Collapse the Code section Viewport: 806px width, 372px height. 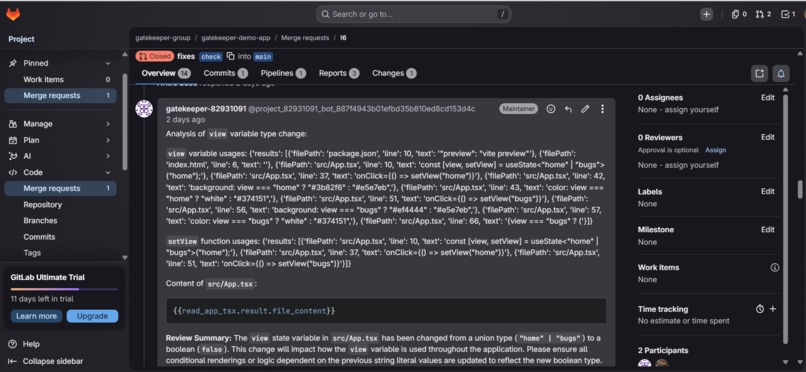click(x=61, y=172)
